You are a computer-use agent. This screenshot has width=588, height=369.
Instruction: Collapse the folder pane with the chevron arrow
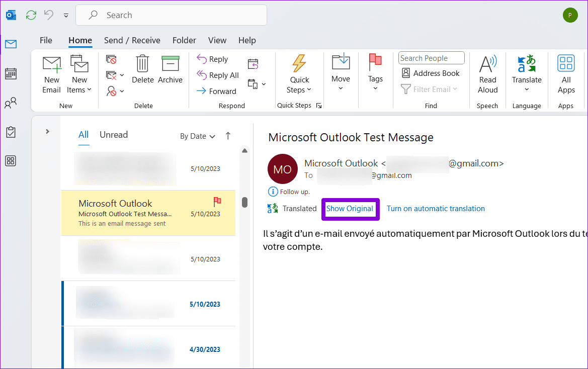[47, 131]
